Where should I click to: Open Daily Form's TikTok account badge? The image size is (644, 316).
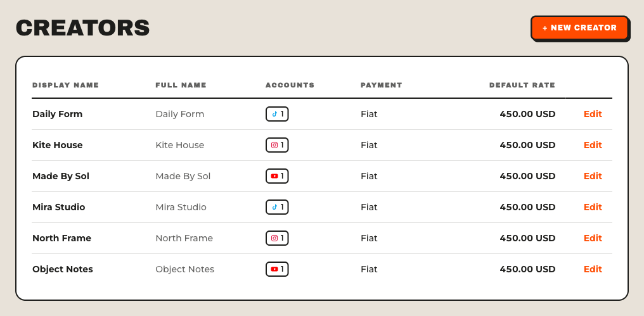277,114
